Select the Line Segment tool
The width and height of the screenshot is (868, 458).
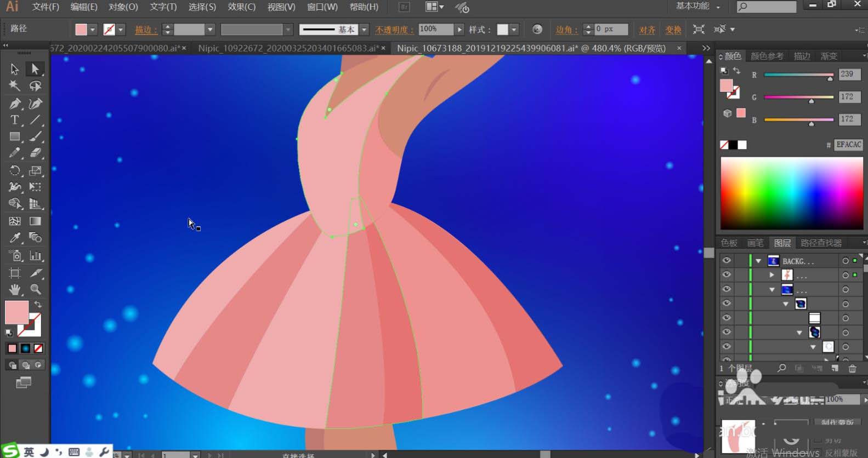[35, 120]
